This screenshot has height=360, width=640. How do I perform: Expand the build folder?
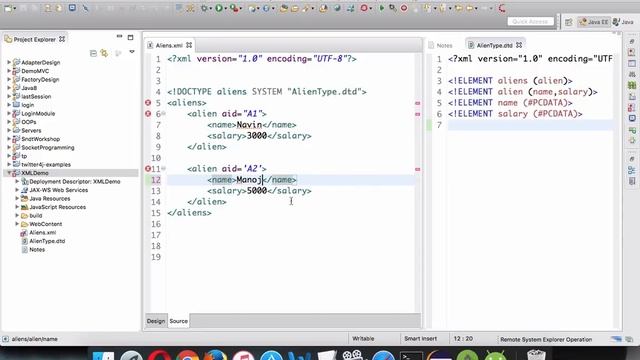pyautogui.click(x=17, y=215)
